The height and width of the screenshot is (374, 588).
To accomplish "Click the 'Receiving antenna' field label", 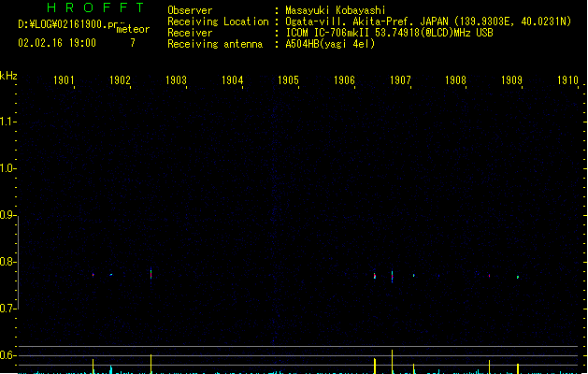I will click(x=215, y=44).
